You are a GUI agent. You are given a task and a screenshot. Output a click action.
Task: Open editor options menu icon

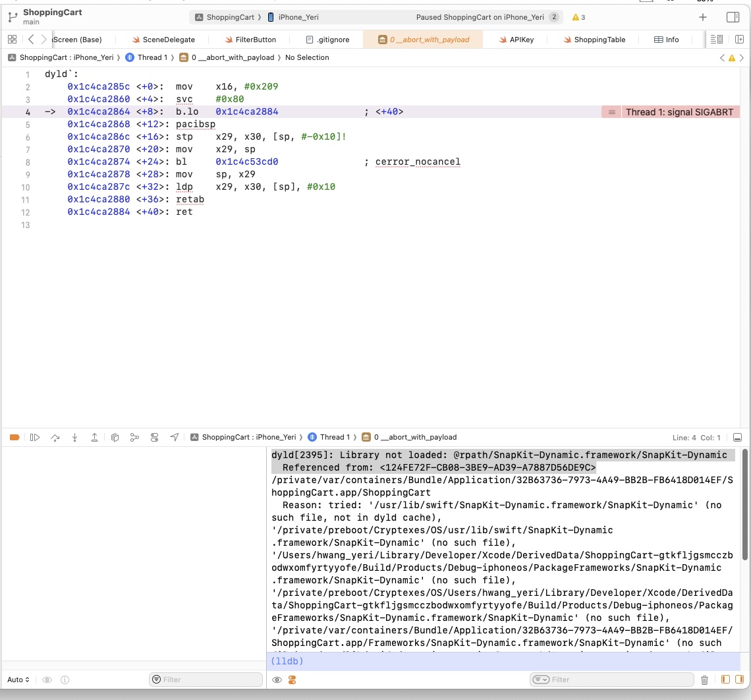pos(717,40)
